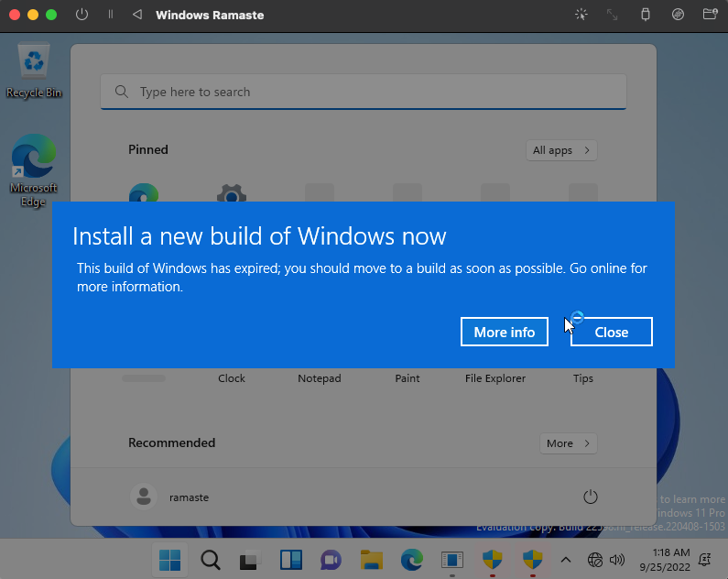The height and width of the screenshot is (579, 728).
Task: Expand More under Recommended
Action: tap(568, 443)
